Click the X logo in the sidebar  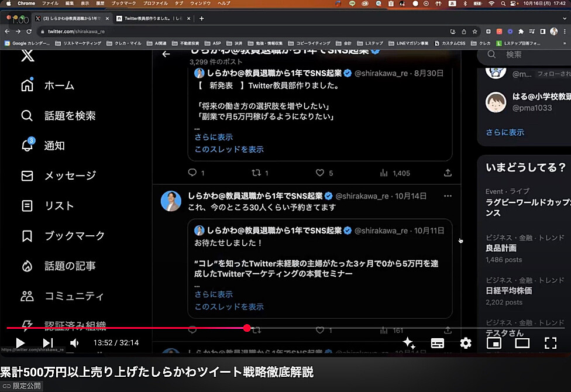pos(27,56)
